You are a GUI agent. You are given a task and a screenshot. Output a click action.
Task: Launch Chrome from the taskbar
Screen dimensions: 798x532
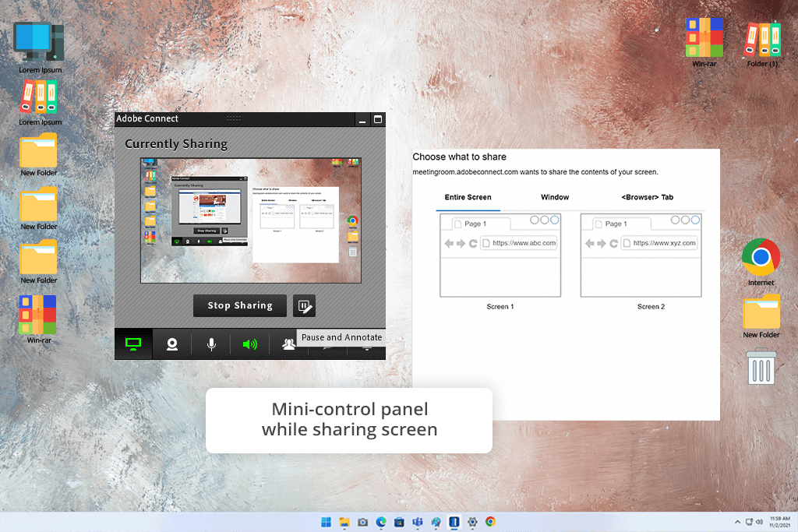click(491, 522)
